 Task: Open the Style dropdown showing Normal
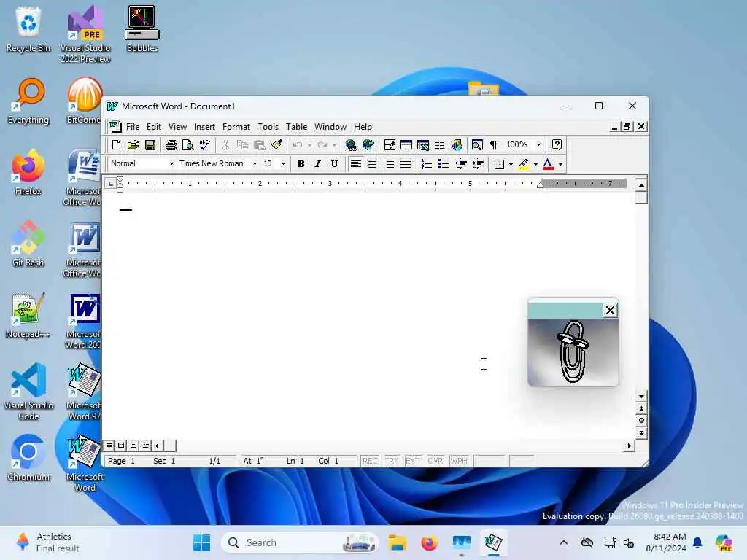click(x=171, y=164)
